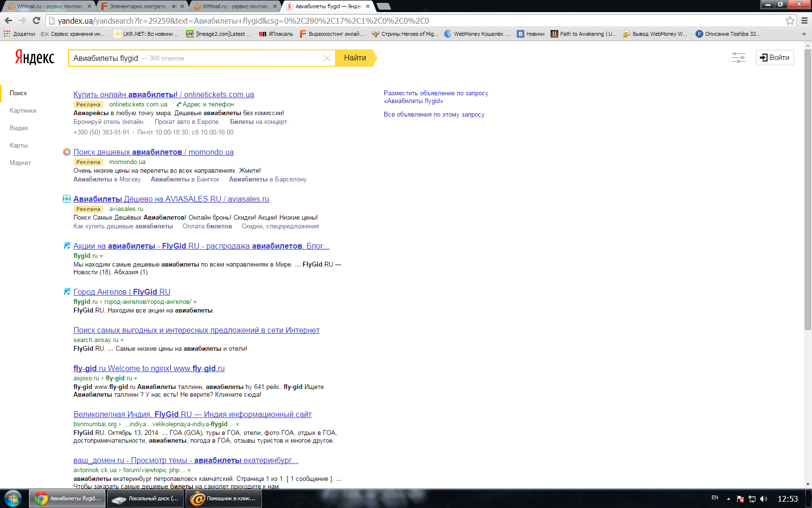Expand avtorinok.ck.ua result dropdown arrow

pos(189,470)
